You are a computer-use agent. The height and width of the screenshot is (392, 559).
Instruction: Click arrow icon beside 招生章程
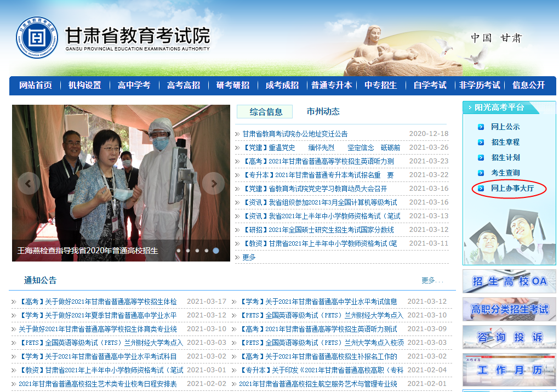pyautogui.click(x=481, y=143)
